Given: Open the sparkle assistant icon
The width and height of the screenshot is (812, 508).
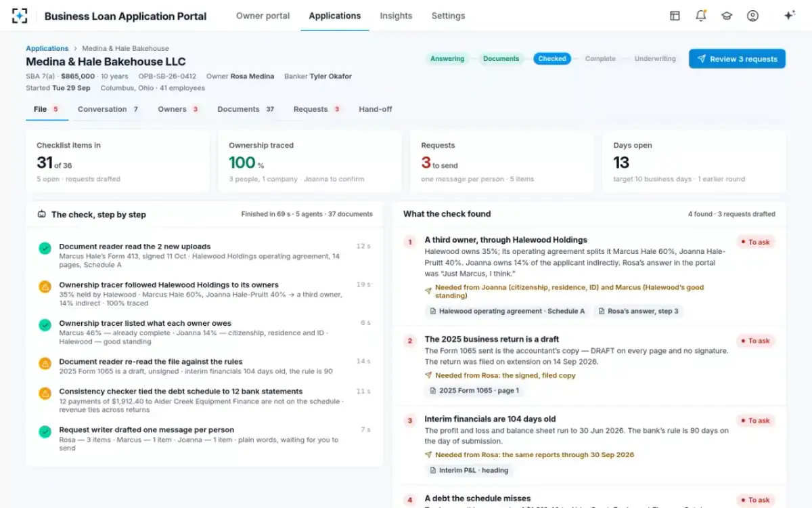Looking at the screenshot, I should pos(789,16).
